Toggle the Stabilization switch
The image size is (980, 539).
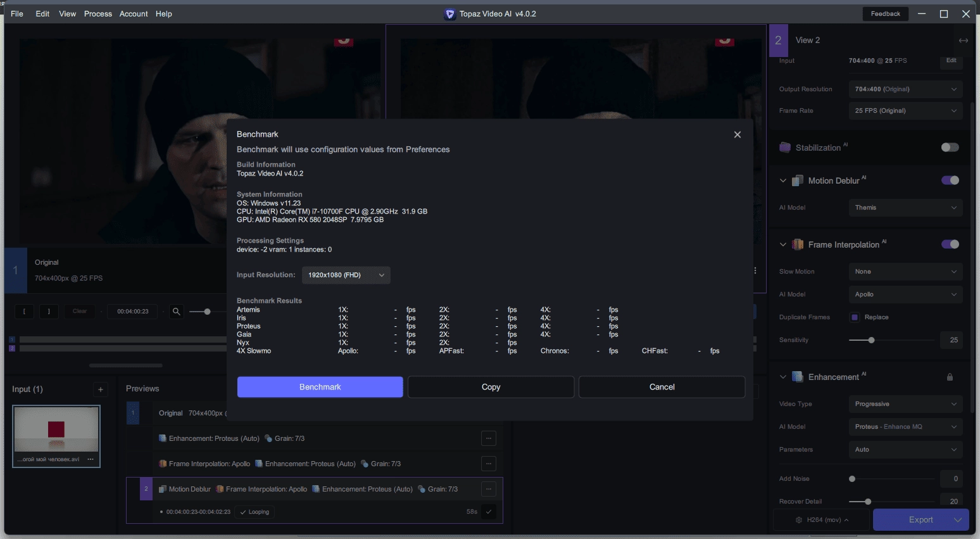(950, 148)
